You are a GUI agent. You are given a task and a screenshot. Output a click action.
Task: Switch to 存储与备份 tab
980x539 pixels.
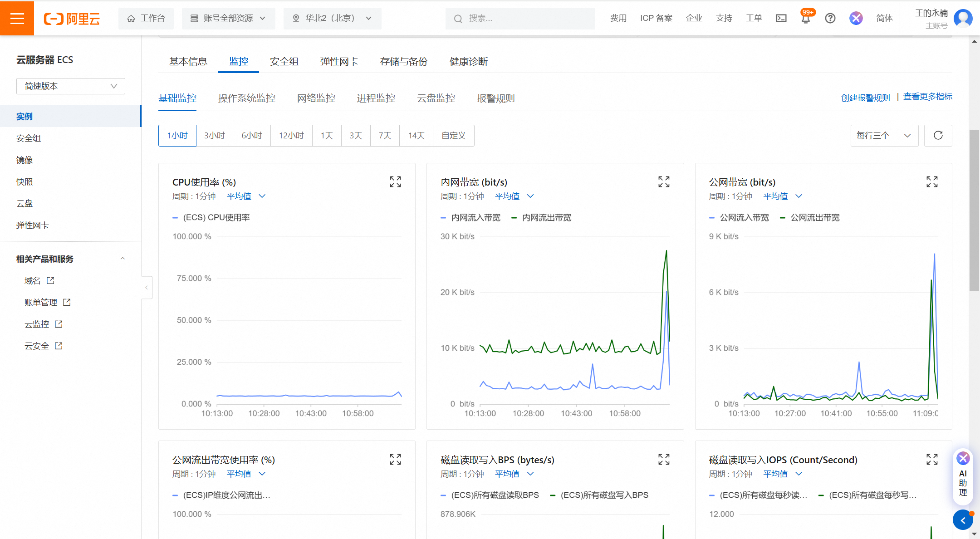tap(404, 61)
